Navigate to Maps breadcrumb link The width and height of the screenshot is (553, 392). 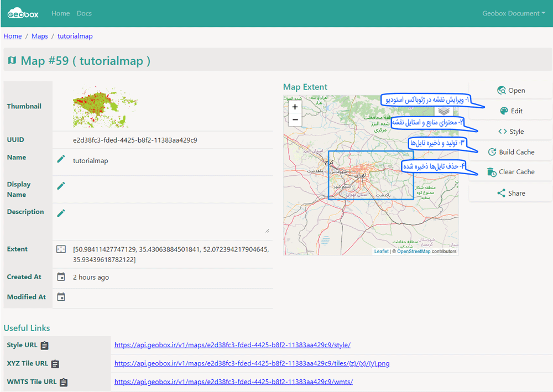pyautogui.click(x=40, y=36)
